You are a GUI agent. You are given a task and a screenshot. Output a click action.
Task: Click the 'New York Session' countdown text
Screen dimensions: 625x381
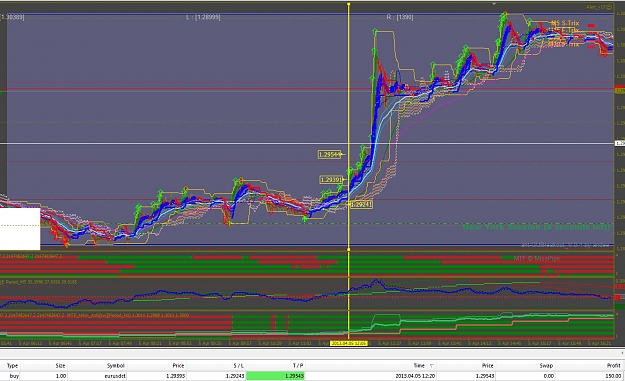(536, 227)
